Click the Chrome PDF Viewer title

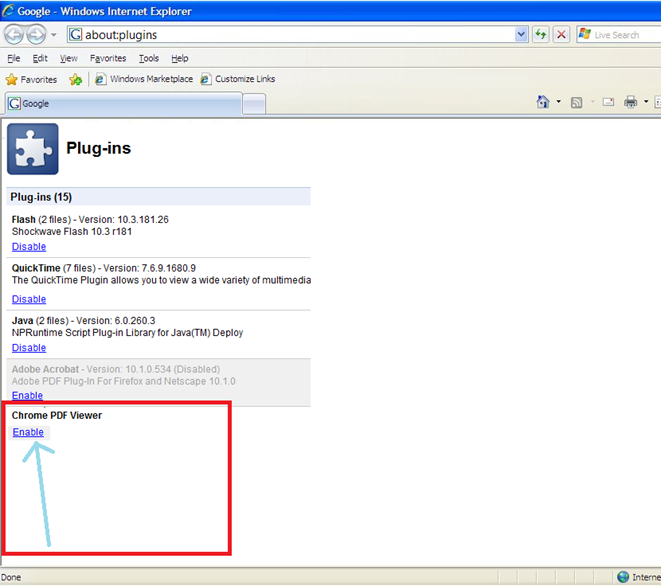click(x=57, y=416)
